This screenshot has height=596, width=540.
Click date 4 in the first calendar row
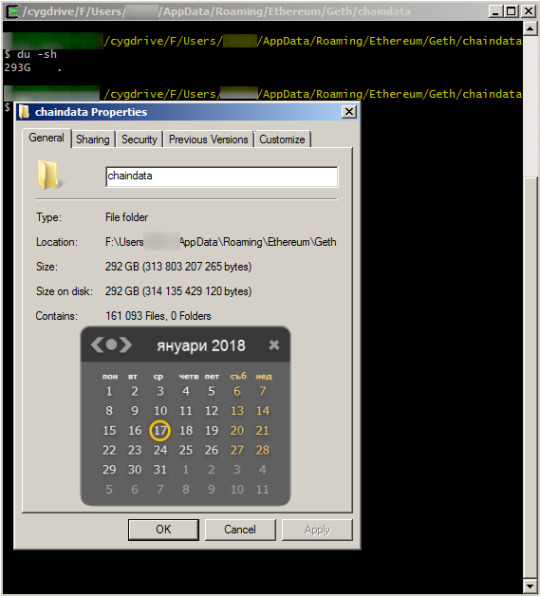click(x=186, y=391)
